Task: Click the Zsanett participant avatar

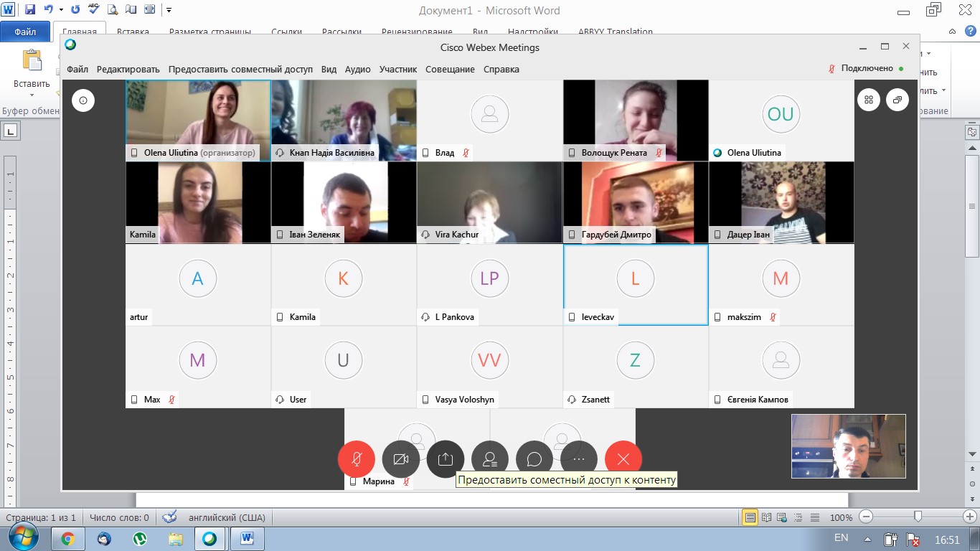Action: click(635, 360)
